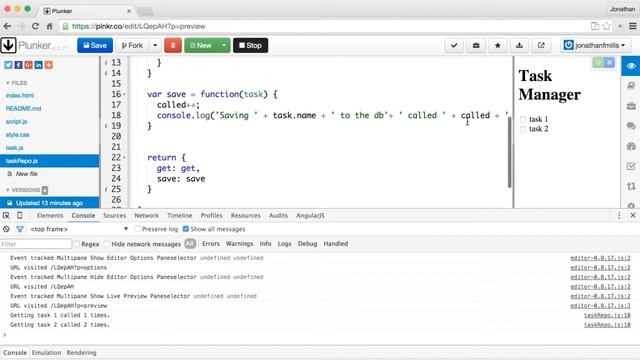The height and width of the screenshot is (360, 640).
Task: Open the Emulation drawer tab
Action: 47,353
